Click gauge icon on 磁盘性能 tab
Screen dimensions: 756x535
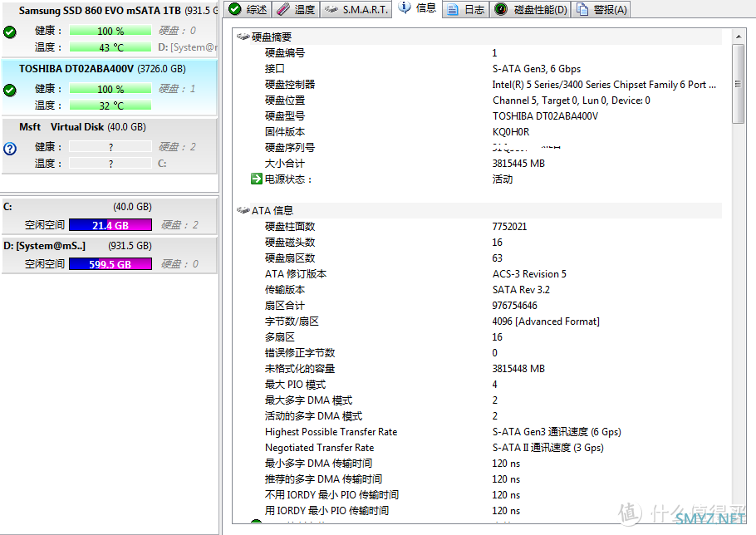point(501,8)
